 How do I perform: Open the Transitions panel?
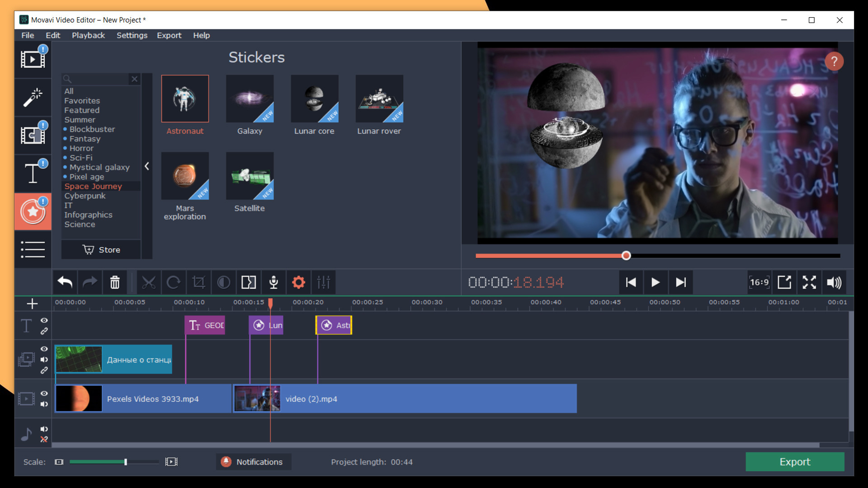click(x=33, y=135)
